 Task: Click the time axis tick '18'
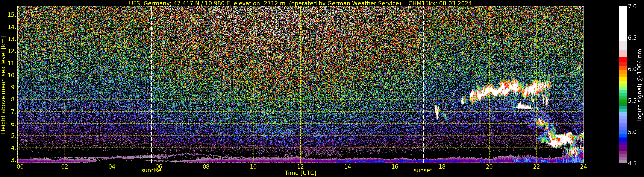click(x=442, y=166)
